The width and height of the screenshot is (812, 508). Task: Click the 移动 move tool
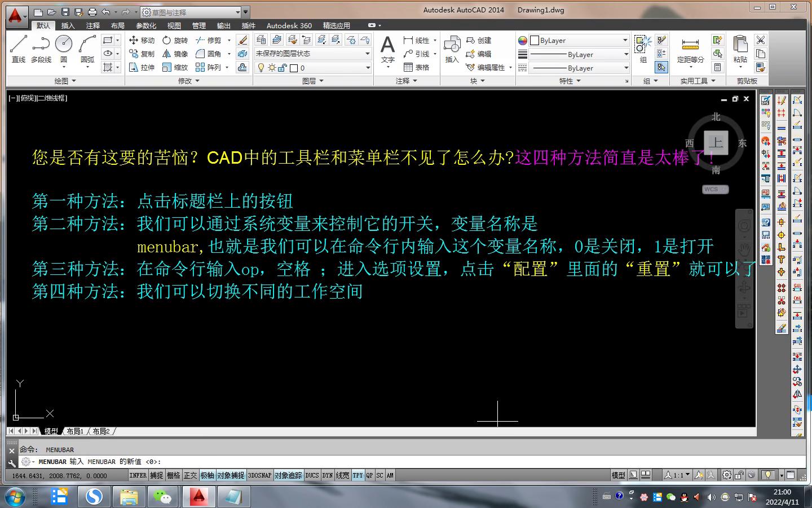click(142, 40)
